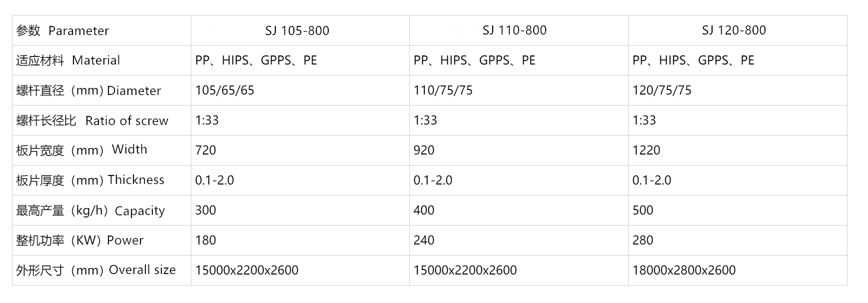This screenshot has height=303, width=868.
Task: Click the Power row label
Action: pos(80,240)
